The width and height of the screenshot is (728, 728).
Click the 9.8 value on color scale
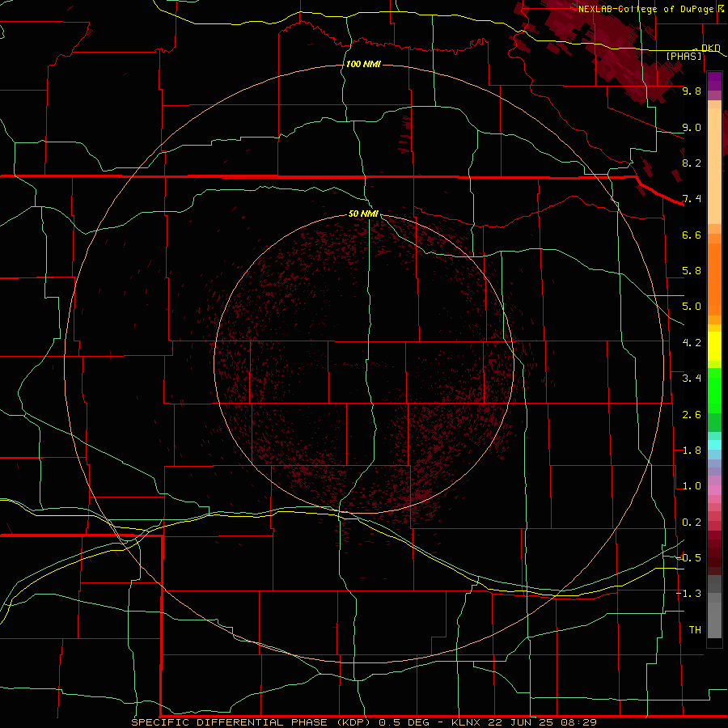click(x=692, y=91)
